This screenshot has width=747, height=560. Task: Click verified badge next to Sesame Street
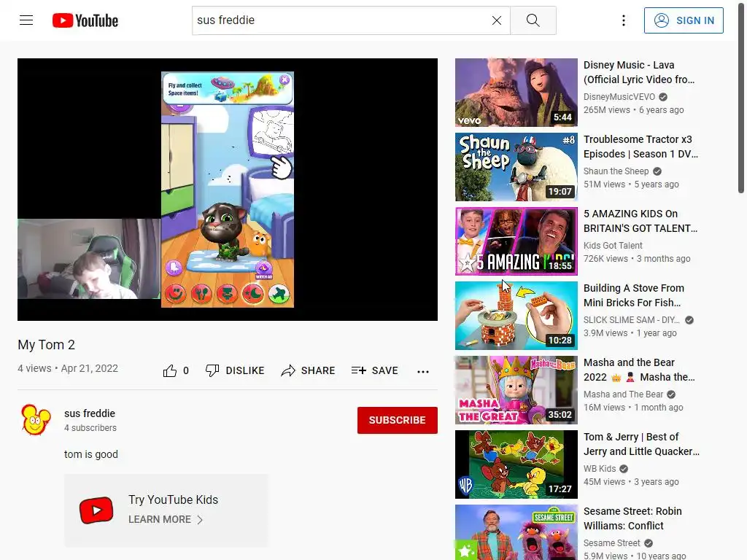[649, 542]
